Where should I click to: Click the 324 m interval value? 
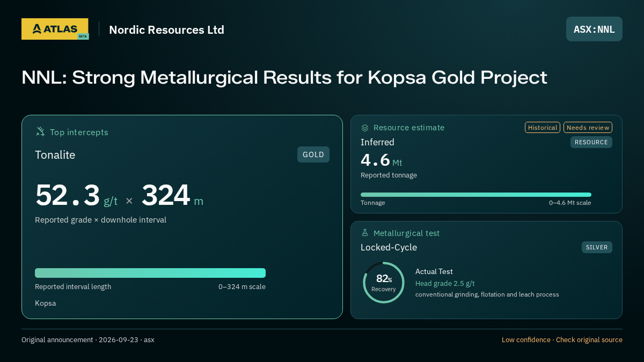(x=172, y=195)
